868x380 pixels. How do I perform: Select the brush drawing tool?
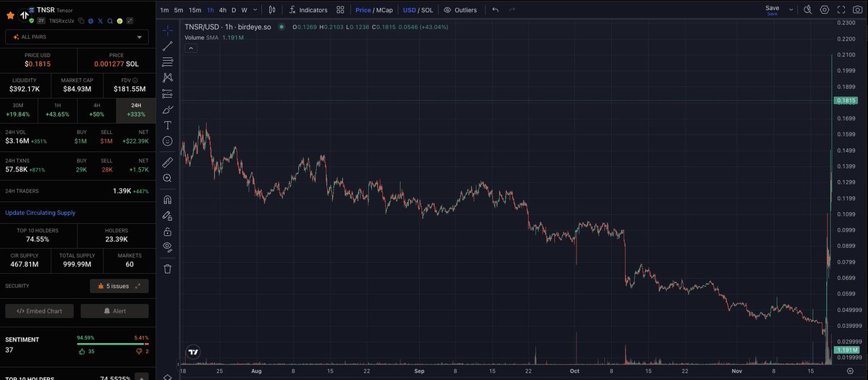pyautogui.click(x=168, y=109)
